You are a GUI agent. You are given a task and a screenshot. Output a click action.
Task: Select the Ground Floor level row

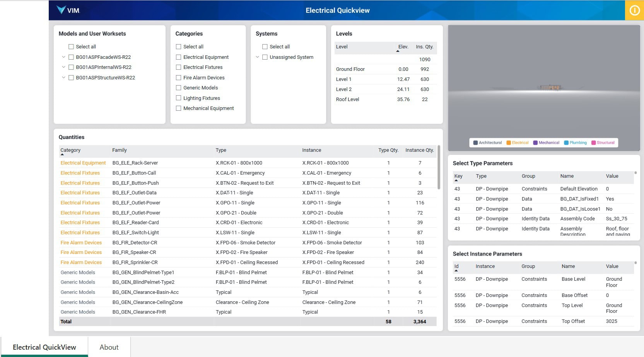(386, 69)
